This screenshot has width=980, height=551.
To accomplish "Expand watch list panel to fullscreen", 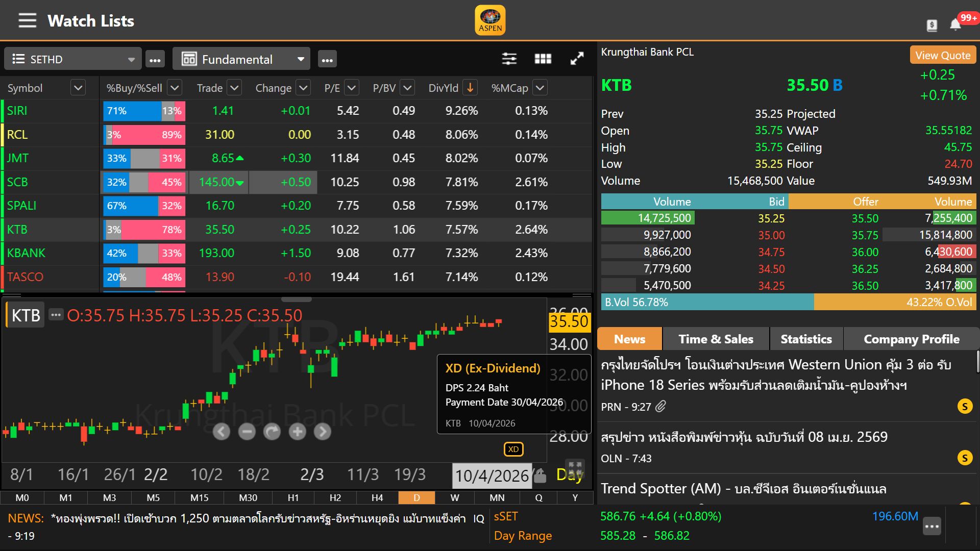I will coord(577,59).
